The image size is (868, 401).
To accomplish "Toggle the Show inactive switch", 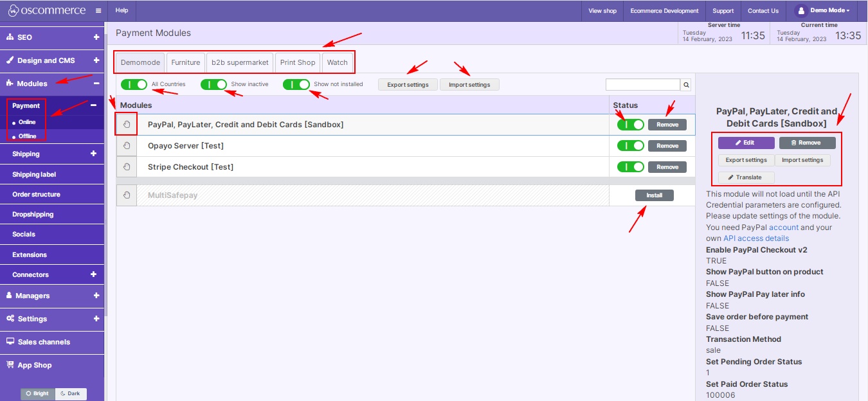I will point(213,84).
